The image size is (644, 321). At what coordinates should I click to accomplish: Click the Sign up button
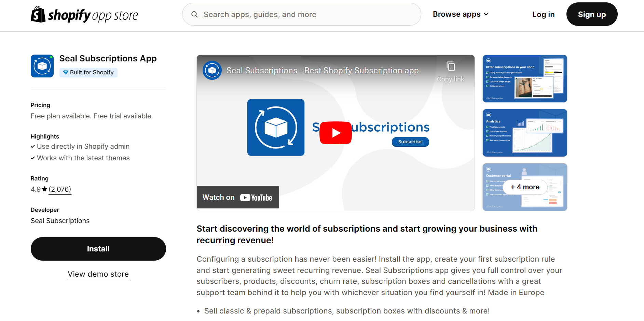pos(592,14)
